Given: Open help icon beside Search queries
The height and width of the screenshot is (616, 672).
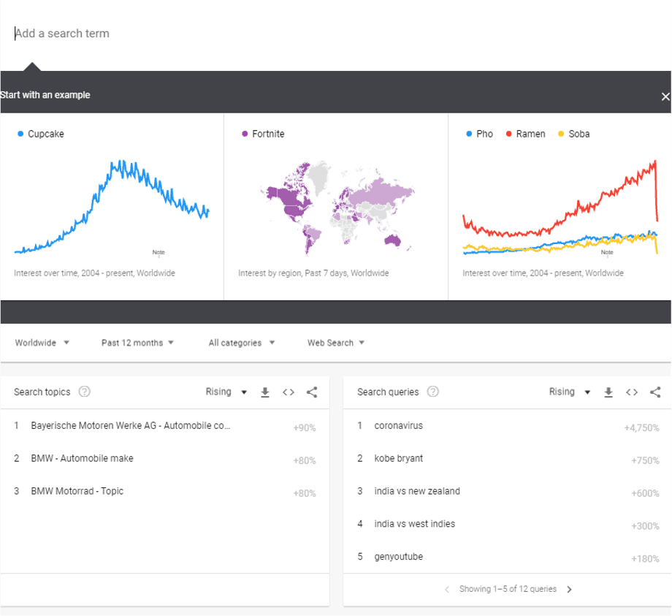Looking at the screenshot, I should click(x=433, y=392).
